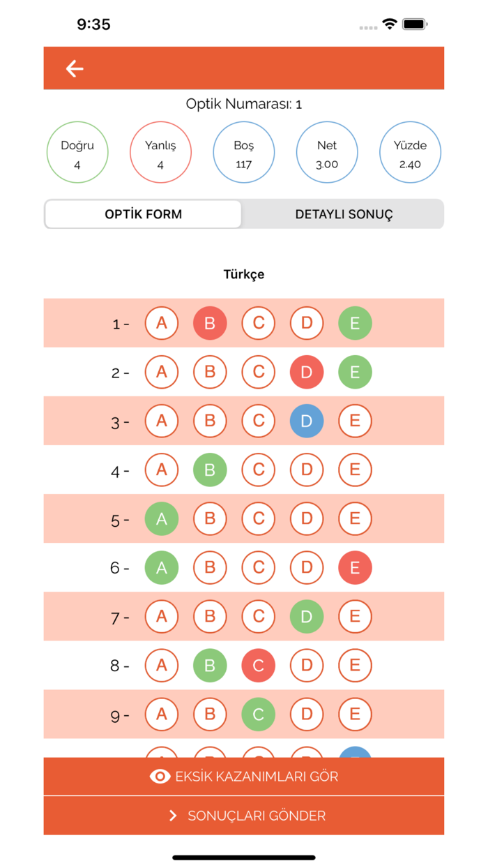Tap the battery status icon
Viewport: 488px width, 868px height.
tap(415, 24)
